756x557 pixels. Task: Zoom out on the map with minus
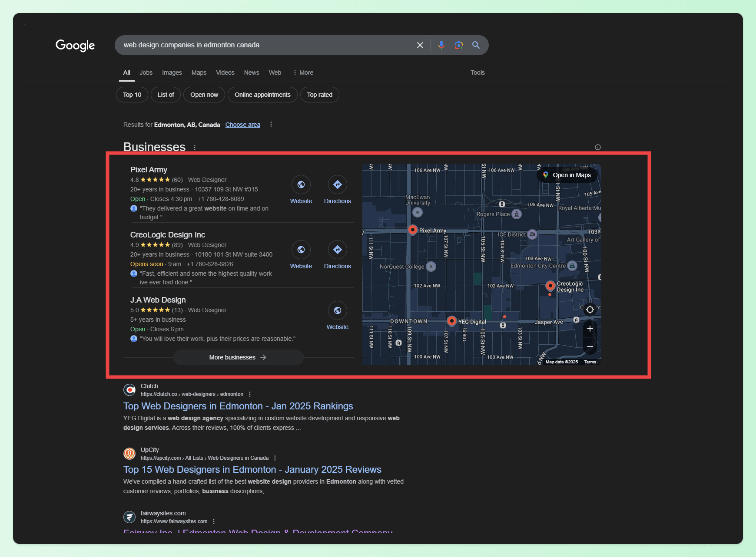pos(590,346)
